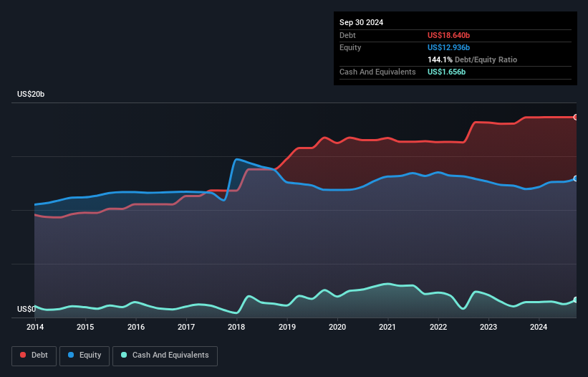Select the red Debt endpoint marker
The width and height of the screenshot is (588, 377).
(576, 118)
